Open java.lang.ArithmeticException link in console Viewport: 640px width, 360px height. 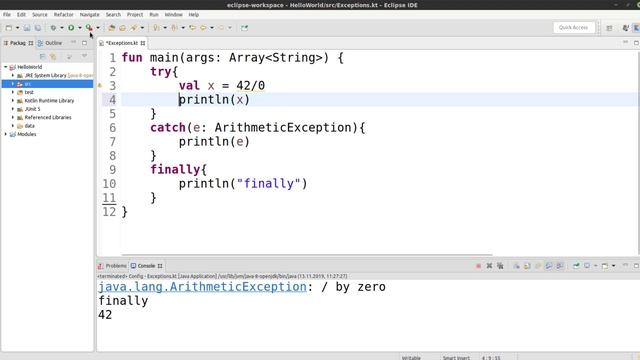point(202,287)
